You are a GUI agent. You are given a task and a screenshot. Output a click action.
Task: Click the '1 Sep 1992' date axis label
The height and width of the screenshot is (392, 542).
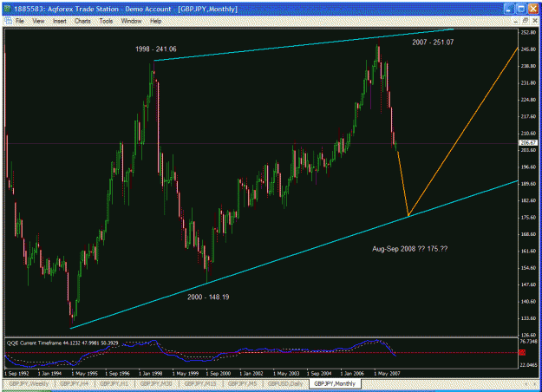coord(17,373)
